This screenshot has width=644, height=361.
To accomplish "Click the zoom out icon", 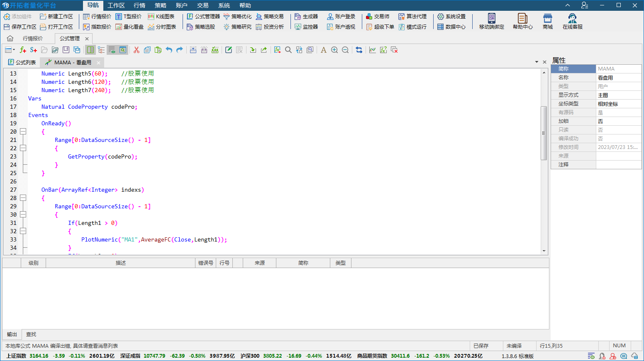I will pyautogui.click(x=345, y=50).
